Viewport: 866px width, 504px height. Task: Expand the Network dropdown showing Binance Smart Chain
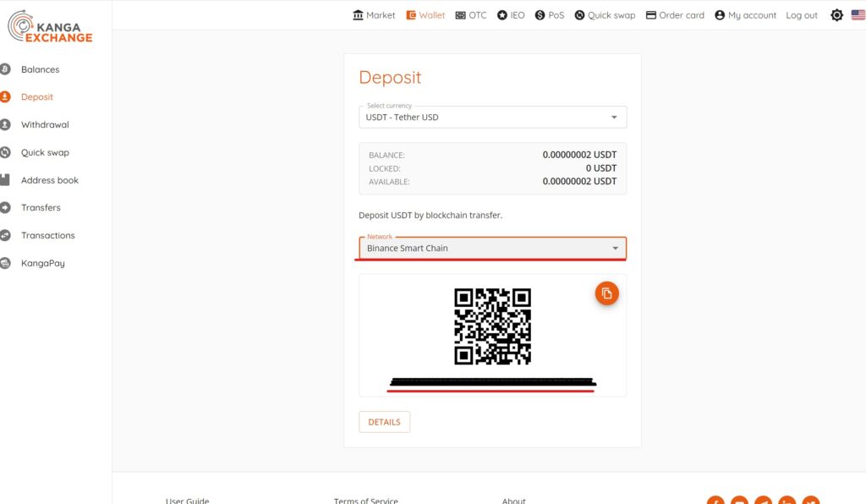point(492,248)
